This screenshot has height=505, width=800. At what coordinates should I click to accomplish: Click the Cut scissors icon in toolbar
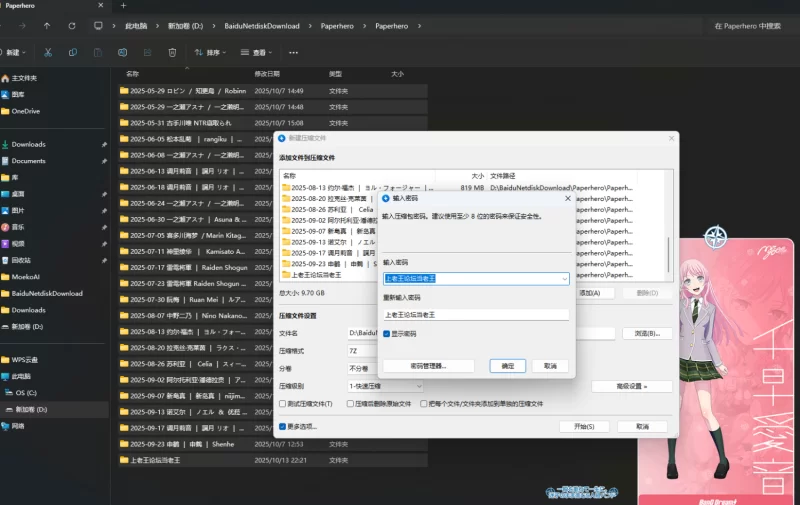(x=46, y=52)
